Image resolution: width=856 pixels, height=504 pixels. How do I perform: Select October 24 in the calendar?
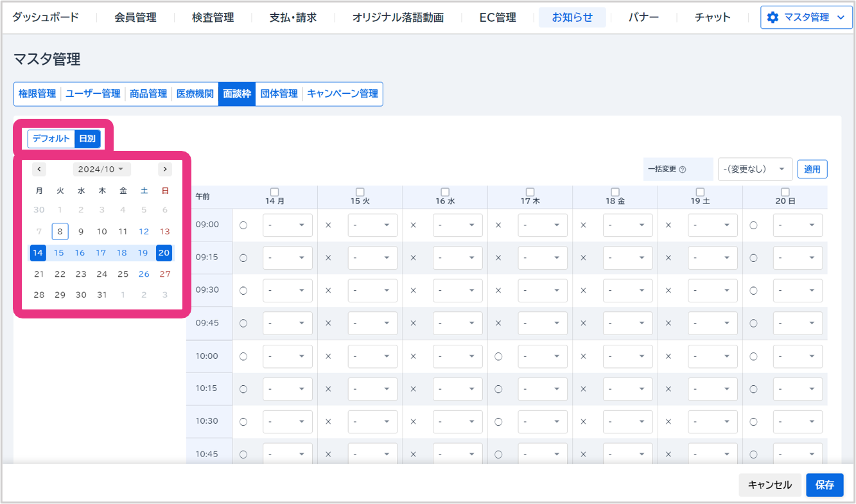(x=101, y=274)
